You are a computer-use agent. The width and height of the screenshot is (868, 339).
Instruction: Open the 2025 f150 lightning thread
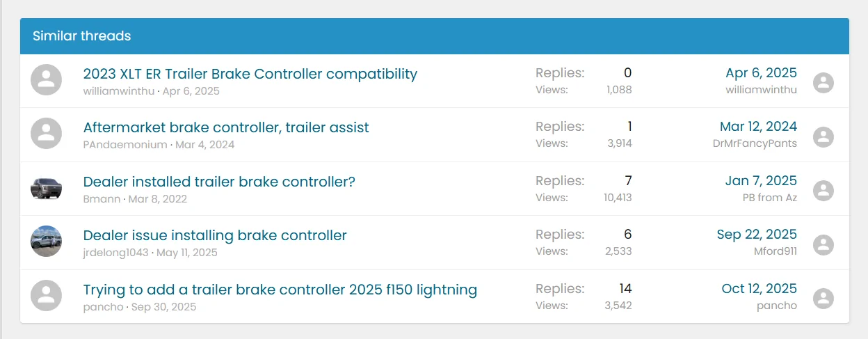pos(280,290)
